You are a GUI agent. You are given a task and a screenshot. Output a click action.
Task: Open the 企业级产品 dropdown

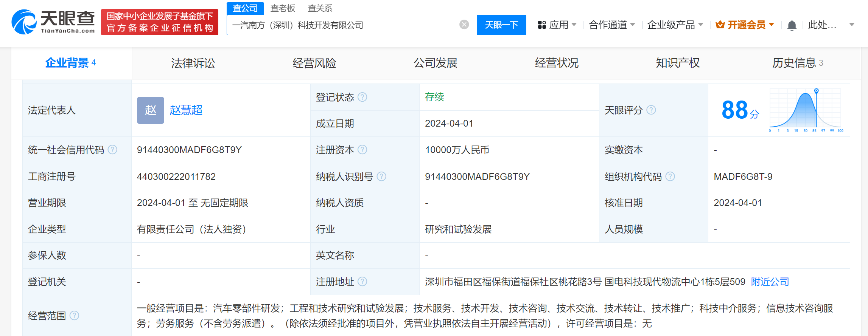pos(675,25)
